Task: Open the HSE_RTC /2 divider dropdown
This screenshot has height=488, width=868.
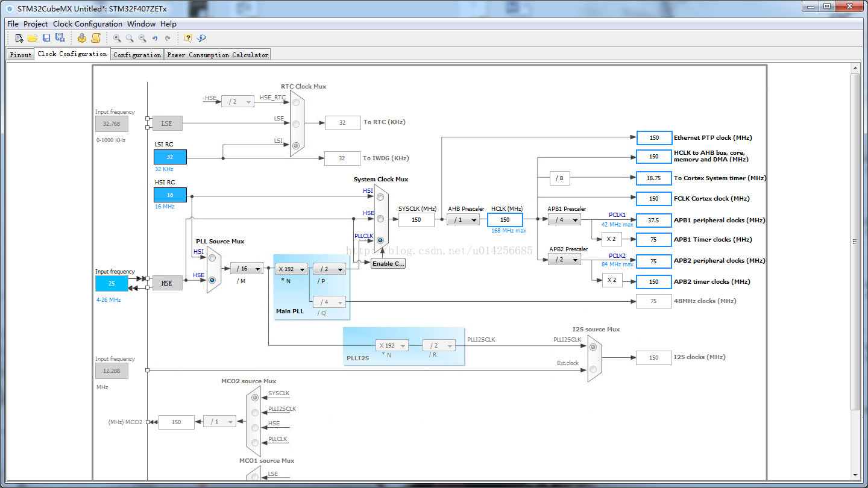Action: click(x=237, y=101)
